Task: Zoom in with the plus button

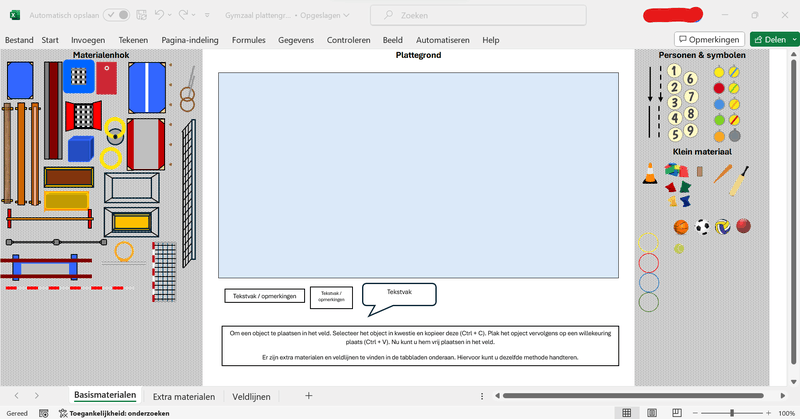Action: click(x=768, y=413)
